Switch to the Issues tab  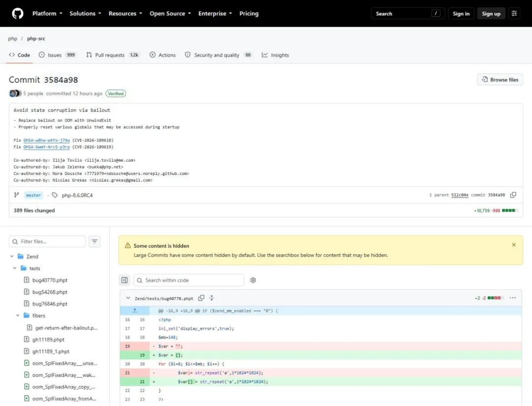click(57, 55)
